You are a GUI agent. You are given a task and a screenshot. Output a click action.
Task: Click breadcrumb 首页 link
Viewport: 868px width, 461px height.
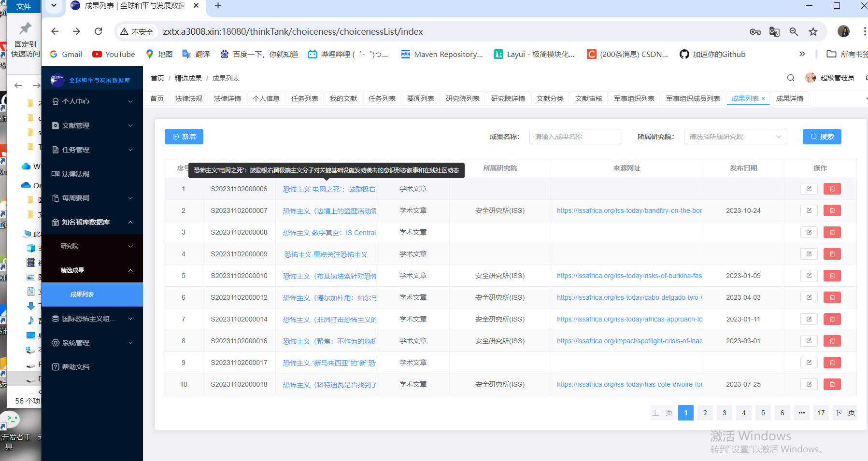coord(157,78)
